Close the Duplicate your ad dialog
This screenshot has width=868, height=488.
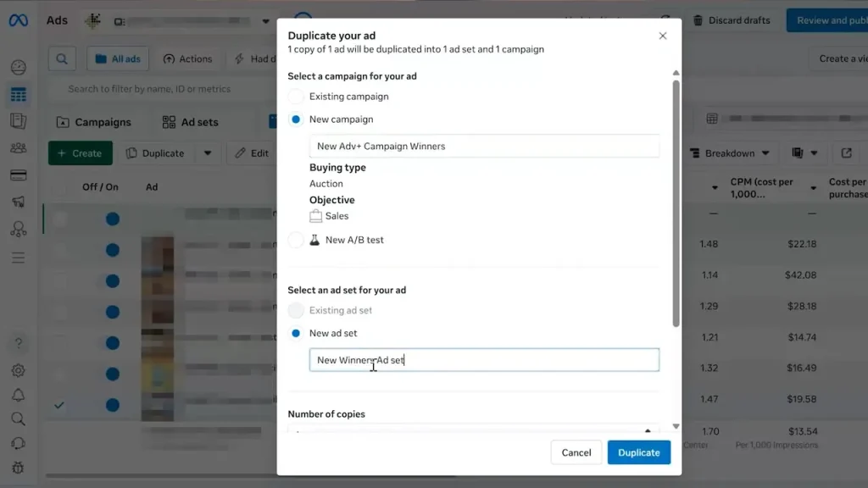[x=663, y=36]
